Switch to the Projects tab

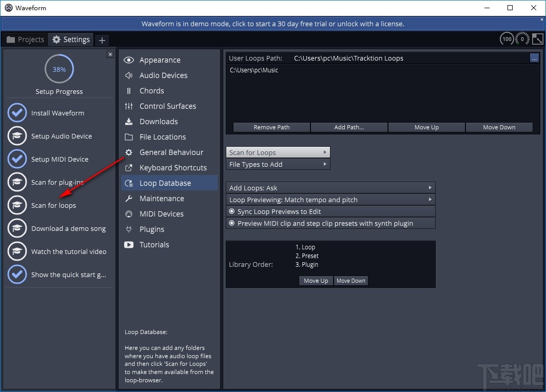click(26, 40)
